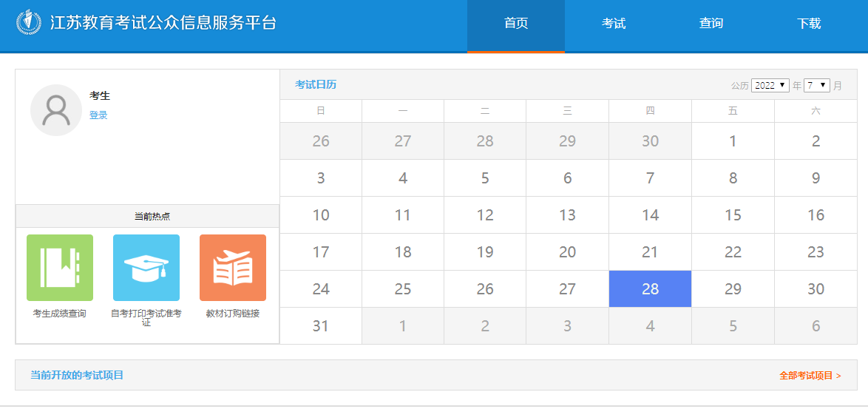868x409 pixels.
Task: Expand the month 7 dropdown
Action: (817, 85)
